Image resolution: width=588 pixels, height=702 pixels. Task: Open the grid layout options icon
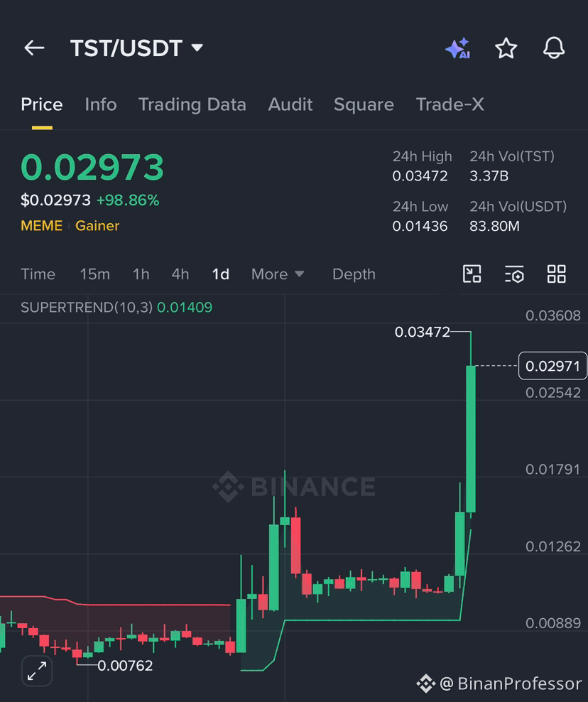pos(556,274)
